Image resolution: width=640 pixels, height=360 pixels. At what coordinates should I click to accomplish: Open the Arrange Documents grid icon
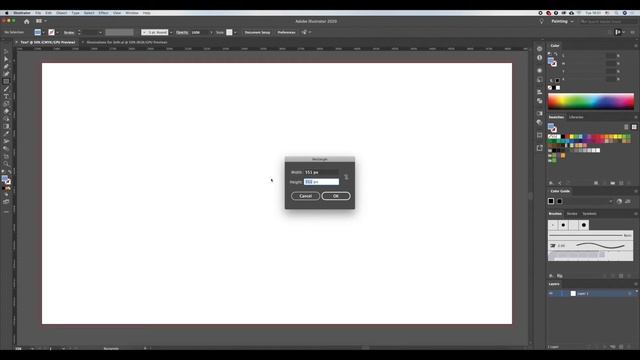point(39,21)
